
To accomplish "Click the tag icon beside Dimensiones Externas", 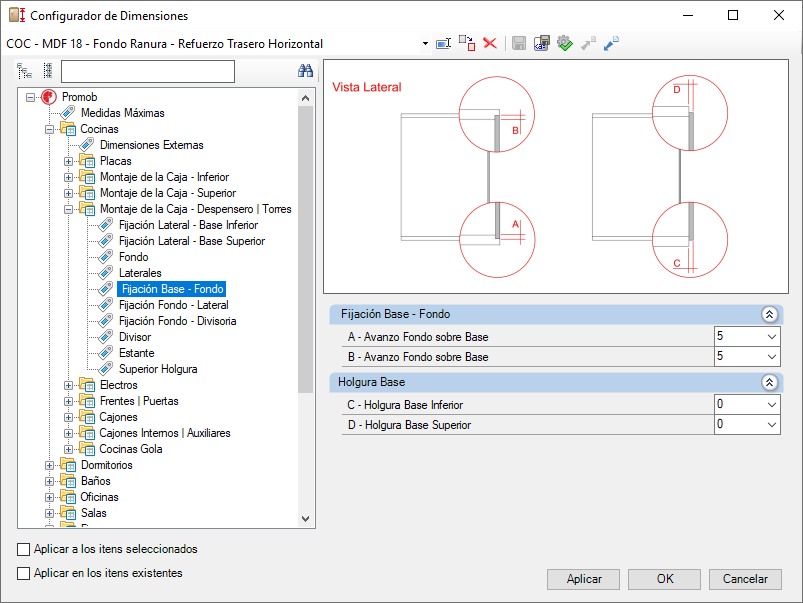I will (x=87, y=145).
